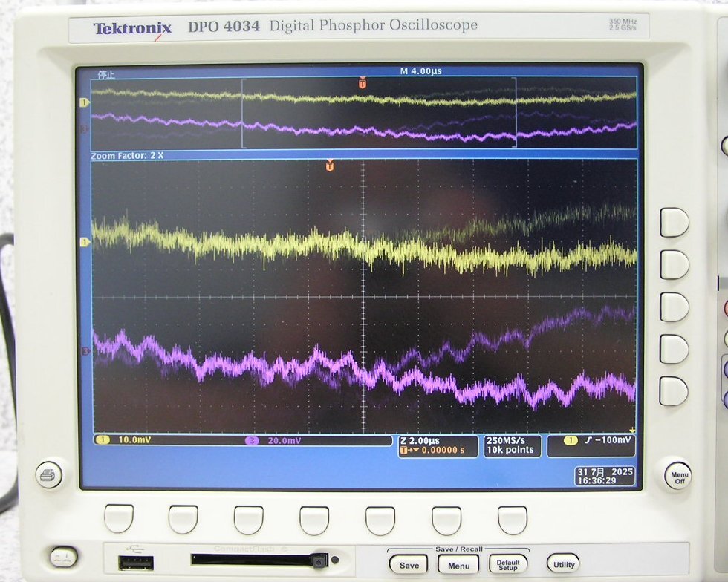Click the Zoom Factor: 2 X label
The height and width of the screenshot is (582, 728).
pos(127,155)
